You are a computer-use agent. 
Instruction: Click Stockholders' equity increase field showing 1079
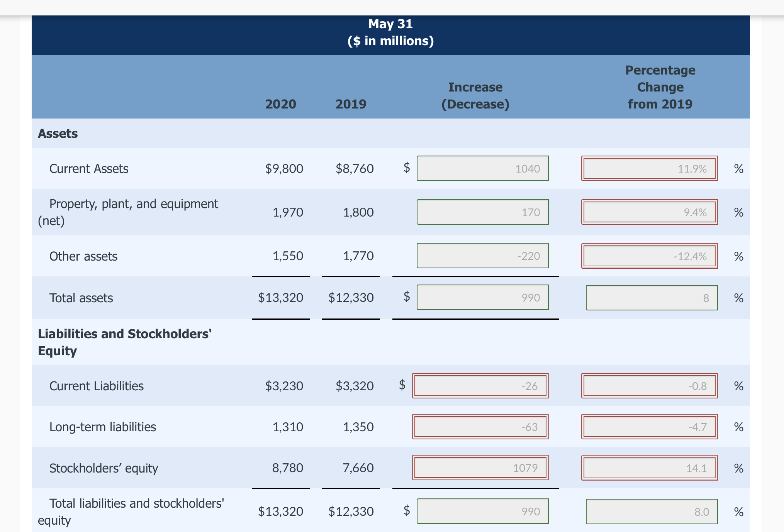[480, 468]
